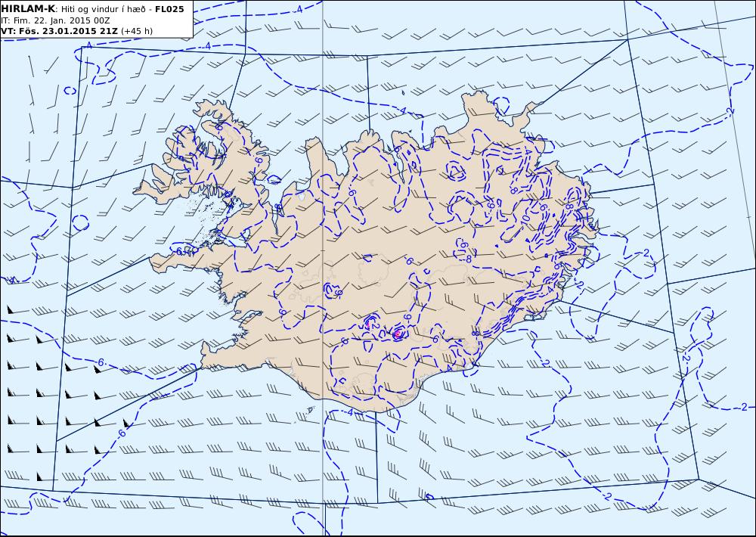Click the FL025 flight level label
756x537 pixels.
point(169,9)
